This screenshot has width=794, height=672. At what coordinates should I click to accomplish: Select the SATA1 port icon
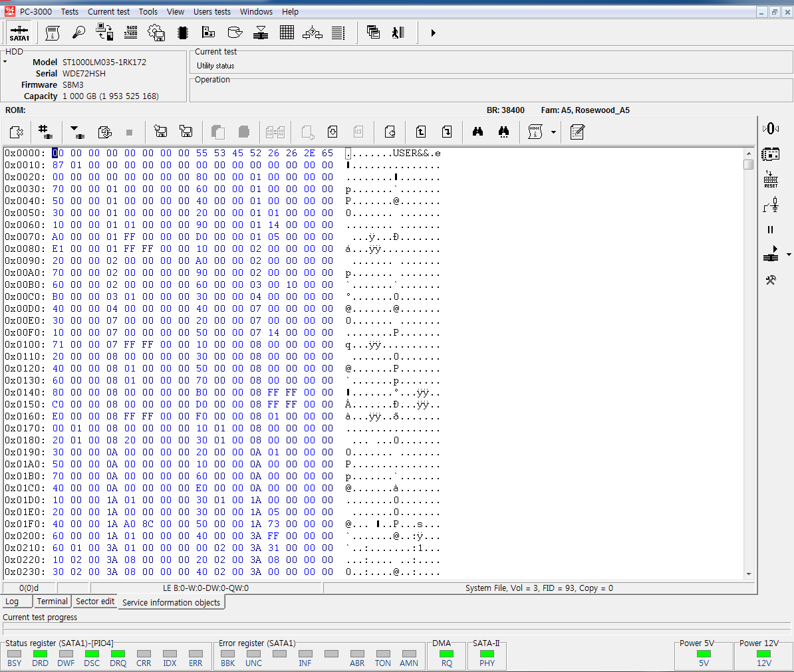click(19, 32)
